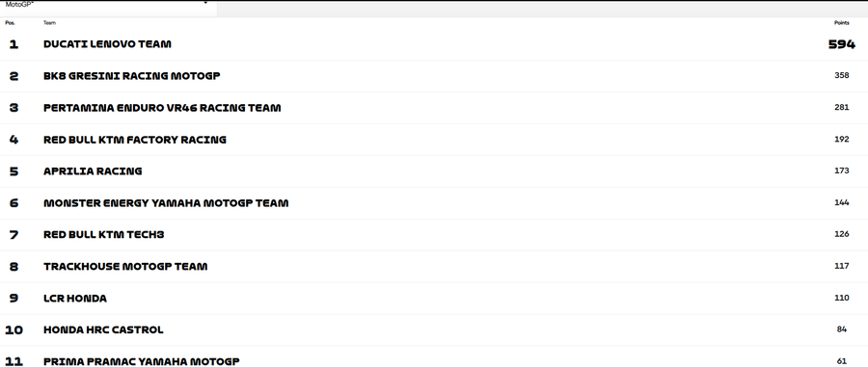Click the Red Bull KTM Tech3 row

click(434, 235)
